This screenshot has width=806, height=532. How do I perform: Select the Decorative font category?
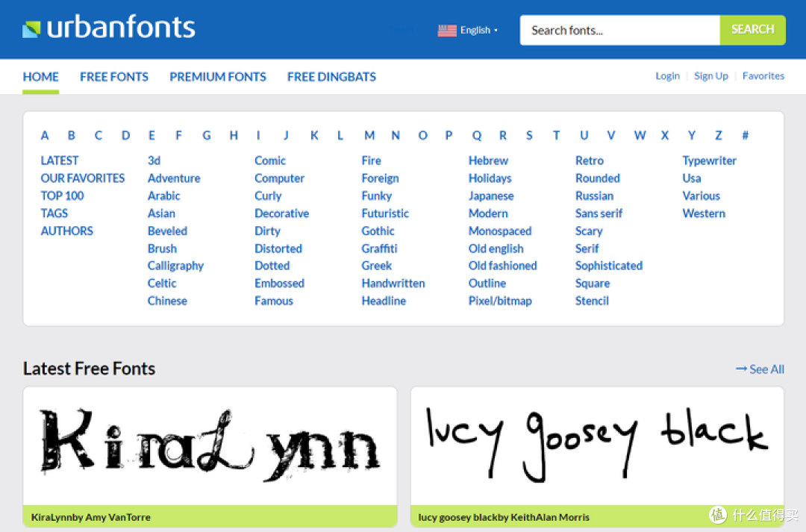coord(281,213)
